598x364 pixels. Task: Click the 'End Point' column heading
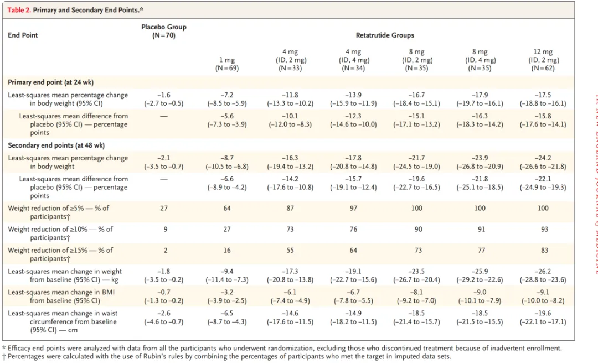point(23,35)
